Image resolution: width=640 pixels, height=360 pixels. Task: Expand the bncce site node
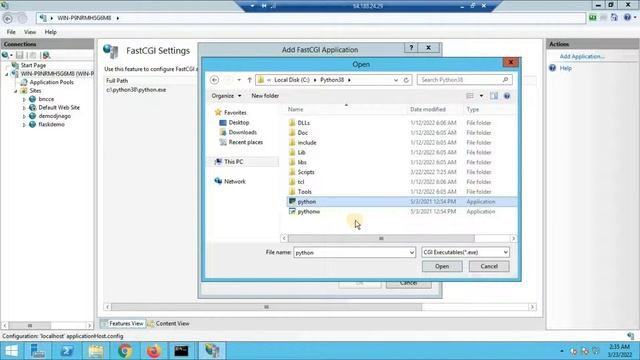[24, 99]
